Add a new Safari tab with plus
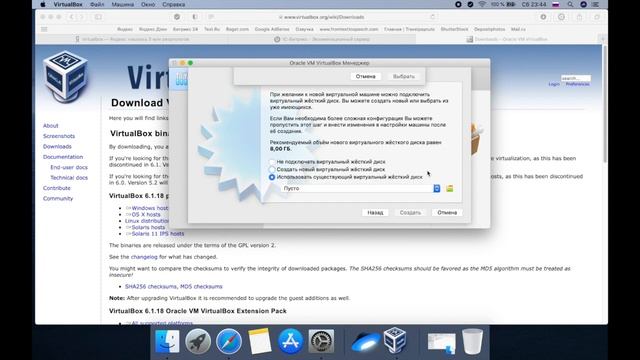The image size is (640, 360). pyautogui.click(x=602, y=39)
